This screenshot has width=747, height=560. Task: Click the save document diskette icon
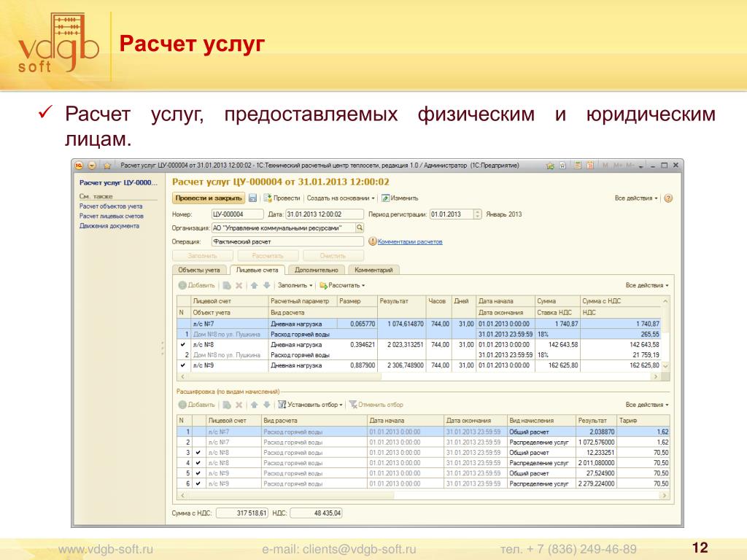point(252,198)
